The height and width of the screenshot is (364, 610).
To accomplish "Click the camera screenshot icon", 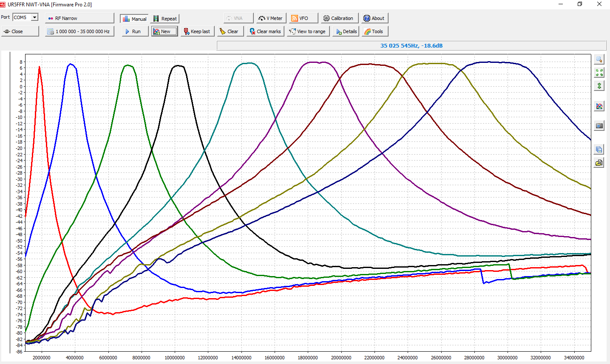I will pos(599,126).
